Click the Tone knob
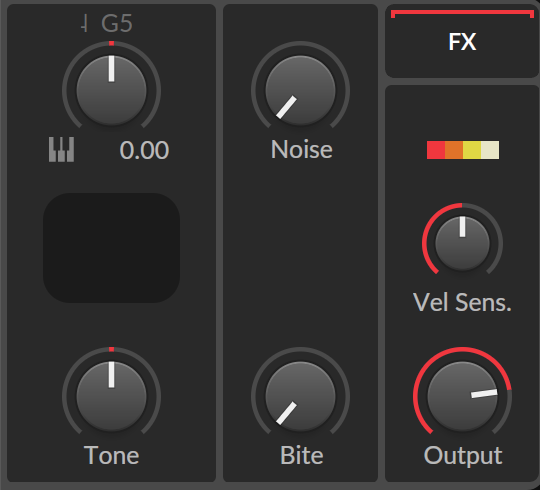 111,397
